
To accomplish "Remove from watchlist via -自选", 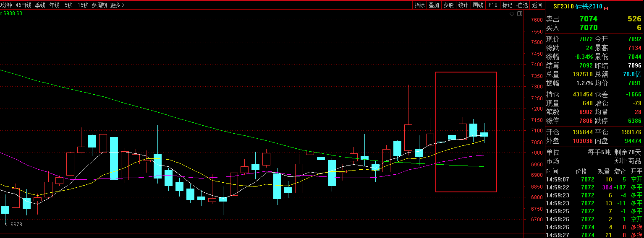I will pos(522,5).
